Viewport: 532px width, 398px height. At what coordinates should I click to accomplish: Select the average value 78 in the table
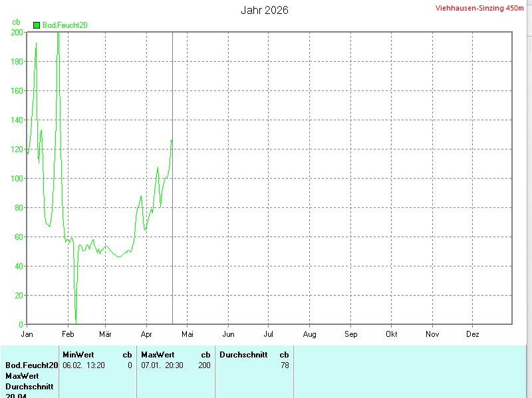[285, 365]
